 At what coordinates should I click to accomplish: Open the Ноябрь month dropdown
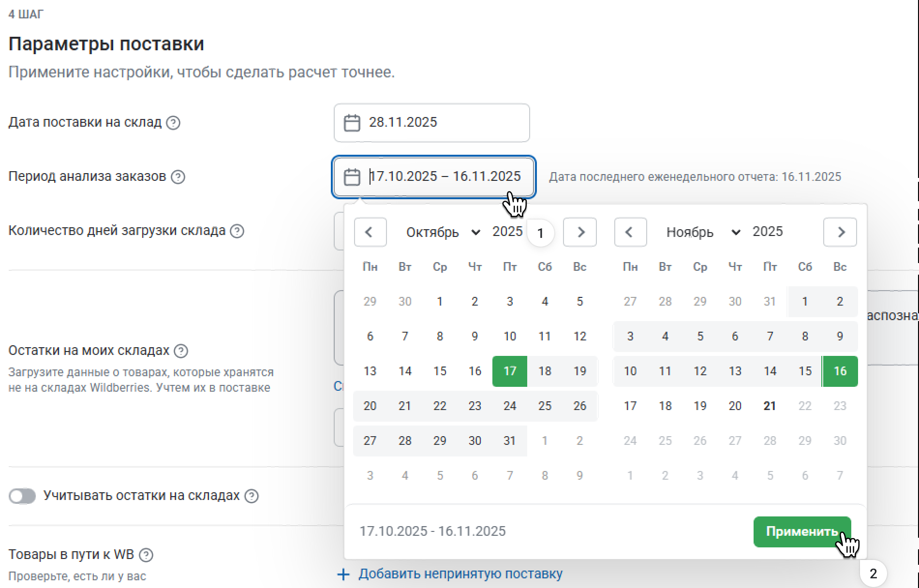point(703,233)
